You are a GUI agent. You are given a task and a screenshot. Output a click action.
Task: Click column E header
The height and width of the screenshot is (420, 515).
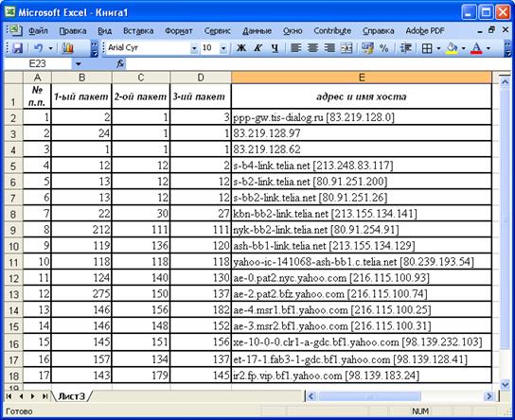pyautogui.click(x=362, y=78)
